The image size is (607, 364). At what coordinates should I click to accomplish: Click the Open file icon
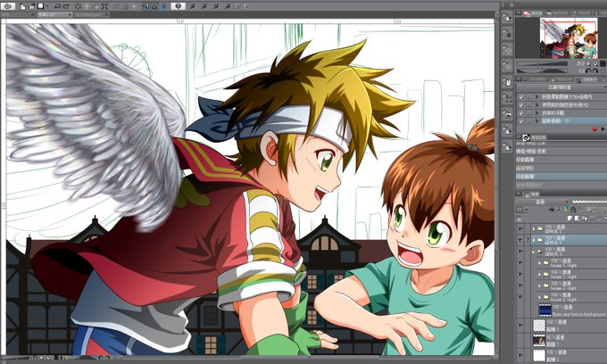pyautogui.click(x=31, y=6)
